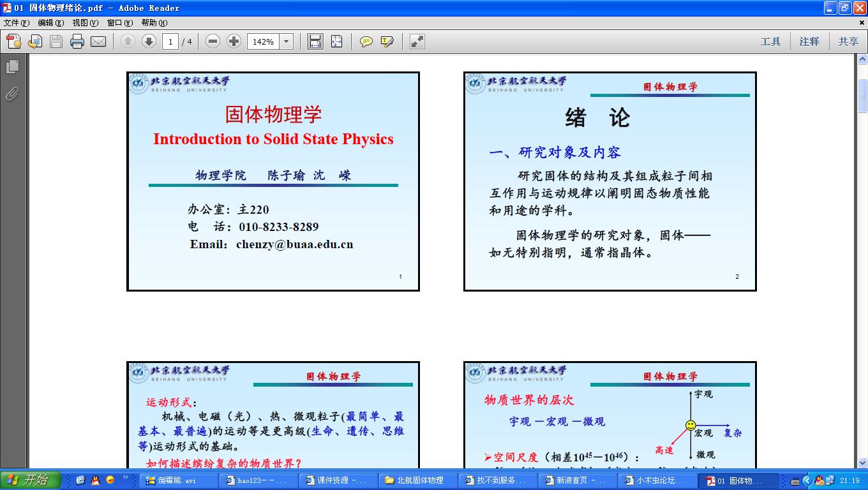Expand the quick launch overflow chevron
Image resolution: width=868 pixels, height=490 pixels.
point(125,477)
